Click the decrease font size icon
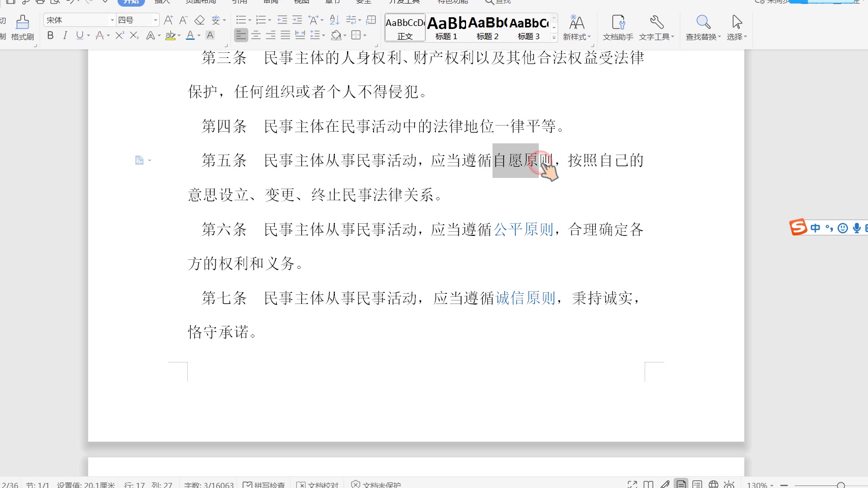Viewport: 868px width, 488px height. (x=184, y=20)
